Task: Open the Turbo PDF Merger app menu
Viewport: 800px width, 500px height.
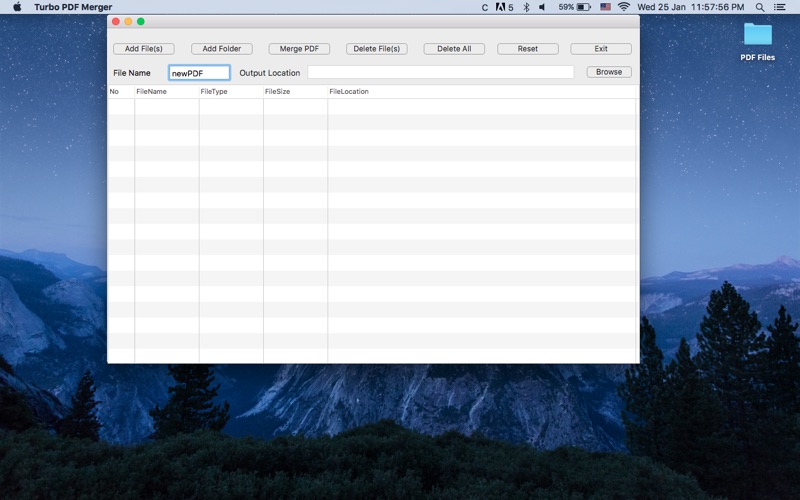Action: click(73, 7)
